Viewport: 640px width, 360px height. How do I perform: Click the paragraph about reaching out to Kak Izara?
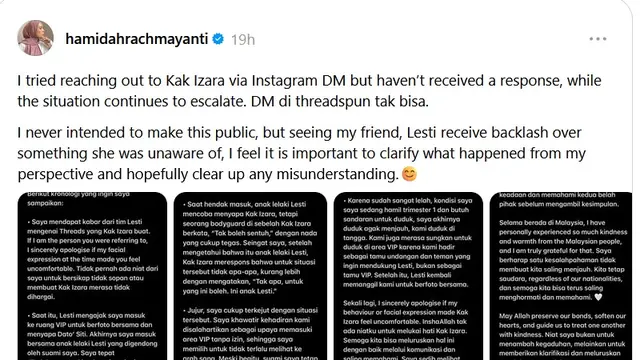pos(309,91)
